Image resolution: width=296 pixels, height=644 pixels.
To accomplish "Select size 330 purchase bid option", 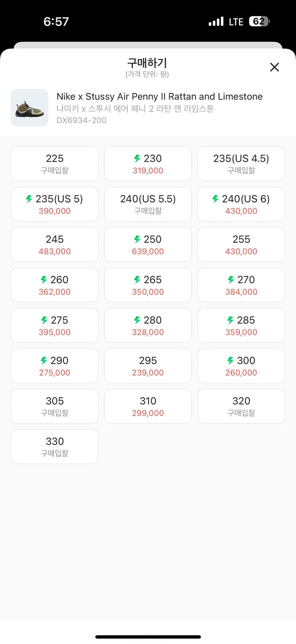I will tap(54, 447).
